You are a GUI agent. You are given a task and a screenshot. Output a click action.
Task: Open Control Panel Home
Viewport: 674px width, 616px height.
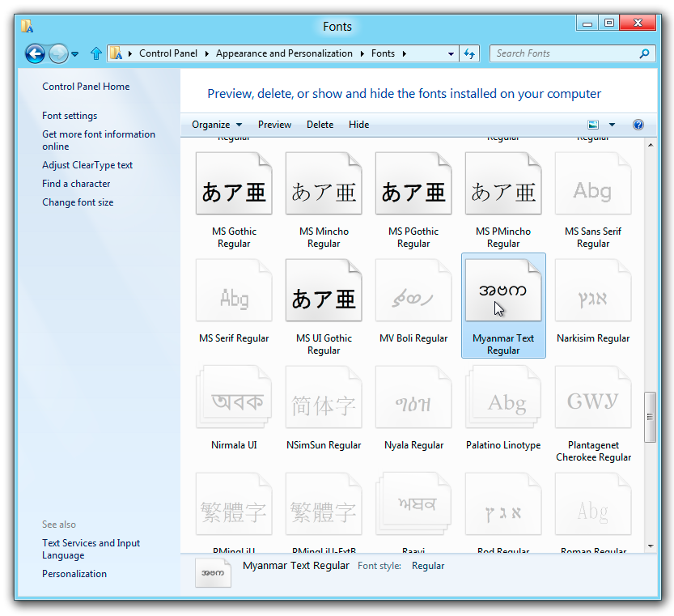[86, 87]
